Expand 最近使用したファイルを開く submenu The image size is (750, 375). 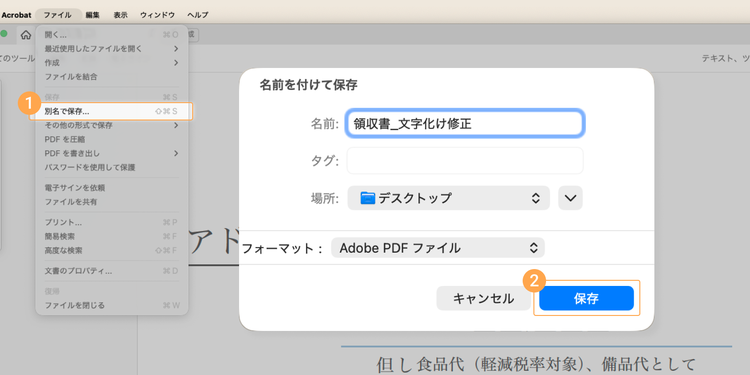click(x=112, y=49)
